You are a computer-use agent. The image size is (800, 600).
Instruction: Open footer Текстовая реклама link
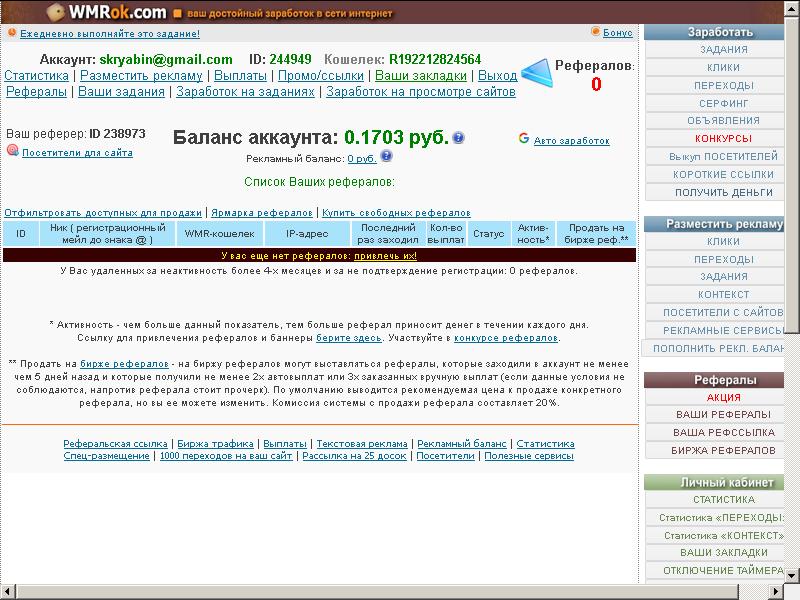(362, 444)
